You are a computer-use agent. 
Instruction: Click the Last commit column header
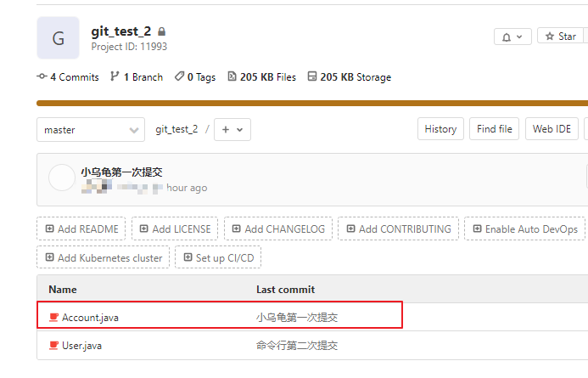tap(286, 290)
